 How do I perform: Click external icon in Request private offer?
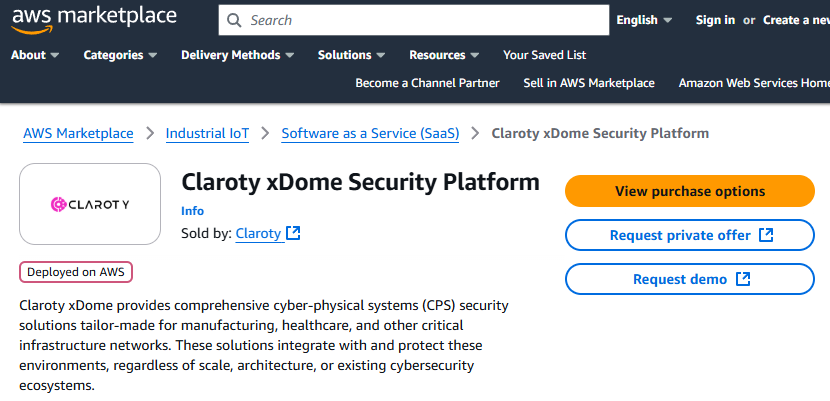click(766, 235)
